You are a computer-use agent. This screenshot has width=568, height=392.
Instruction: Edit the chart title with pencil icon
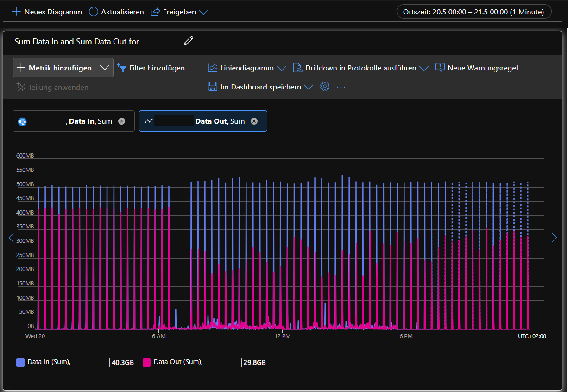[189, 41]
